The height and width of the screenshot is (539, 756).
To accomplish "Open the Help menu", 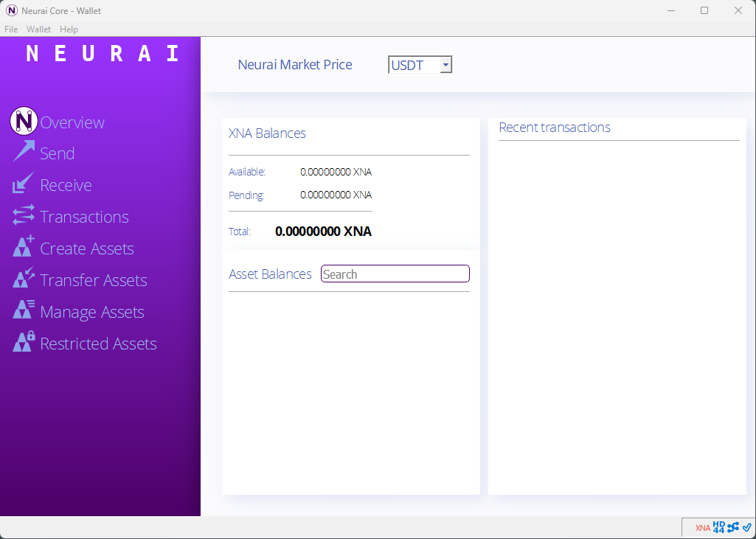I will click(69, 29).
